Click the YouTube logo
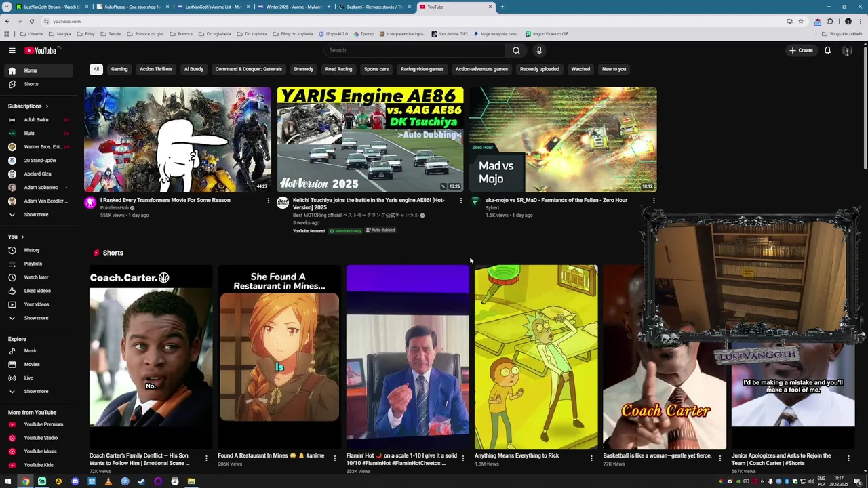 (x=42, y=50)
